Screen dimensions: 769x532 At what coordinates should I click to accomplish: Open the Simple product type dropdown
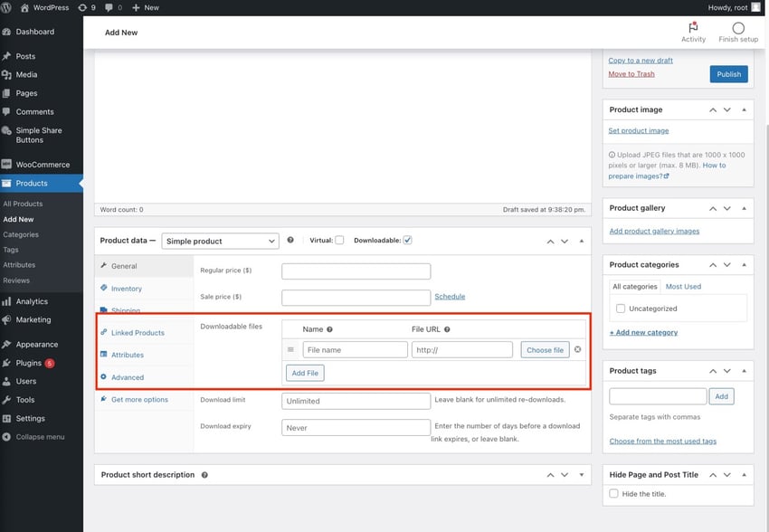(x=220, y=241)
